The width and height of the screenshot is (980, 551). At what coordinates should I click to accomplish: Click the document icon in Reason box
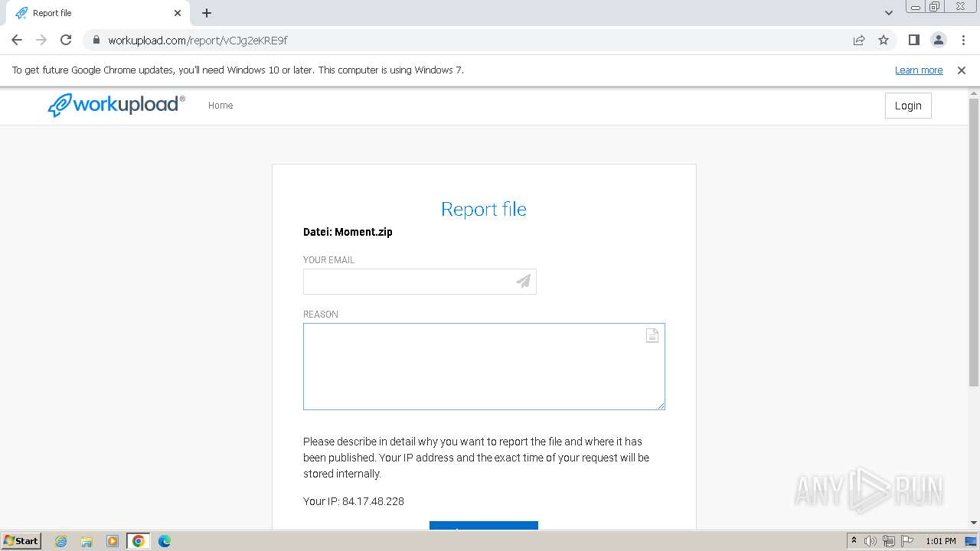[x=652, y=335]
